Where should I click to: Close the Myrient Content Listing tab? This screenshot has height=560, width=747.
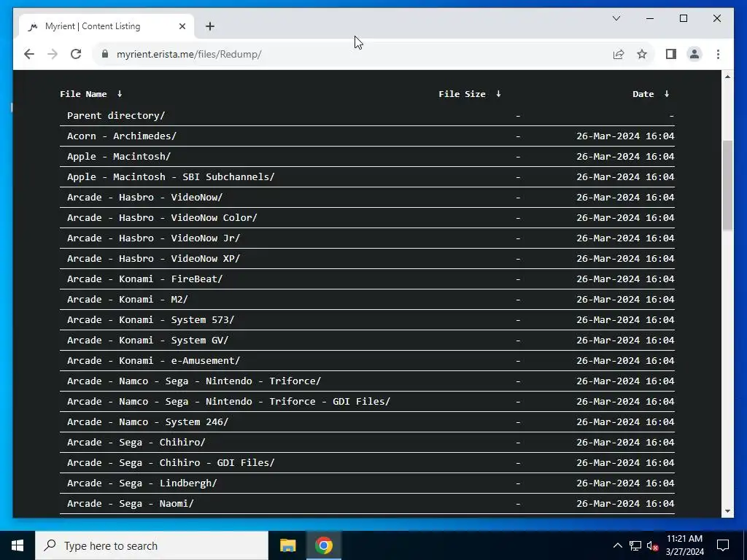pos(182,26)
